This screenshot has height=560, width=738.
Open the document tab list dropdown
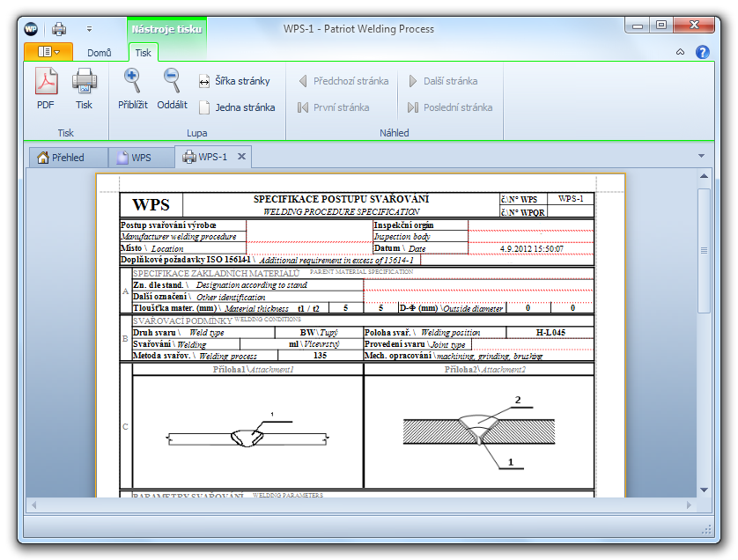(701, 156)
